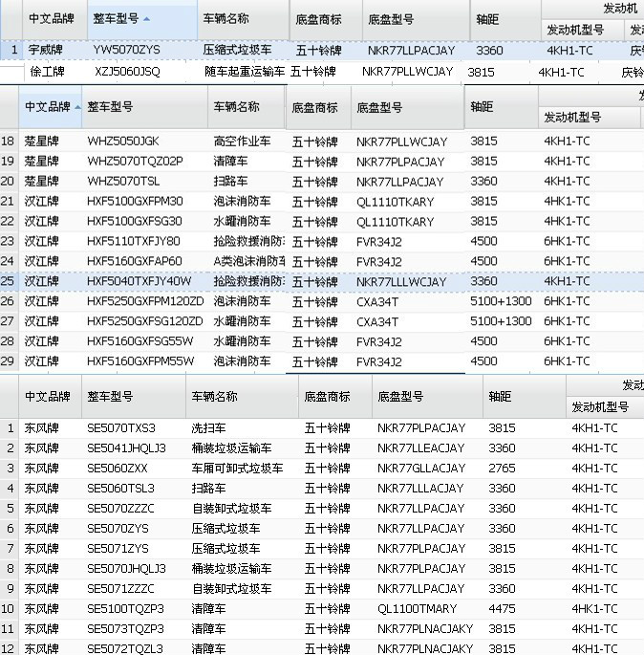Select the HXF5110TXFJY80 model cell
Image resolution: width=644 pixels, height=655 pixels.
click(133, 241)
